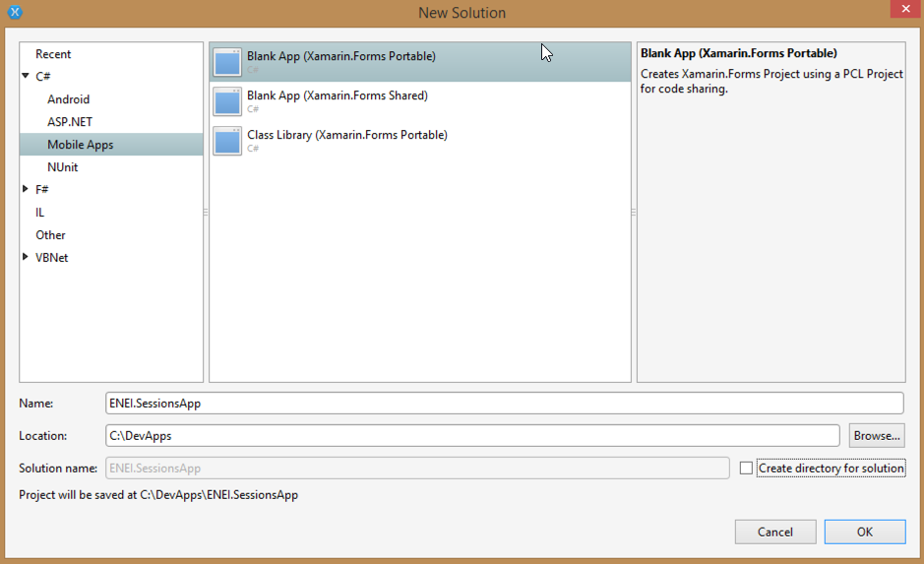Expand the VBNet category arrow
The image size is (924, 564).
[26, 256]
